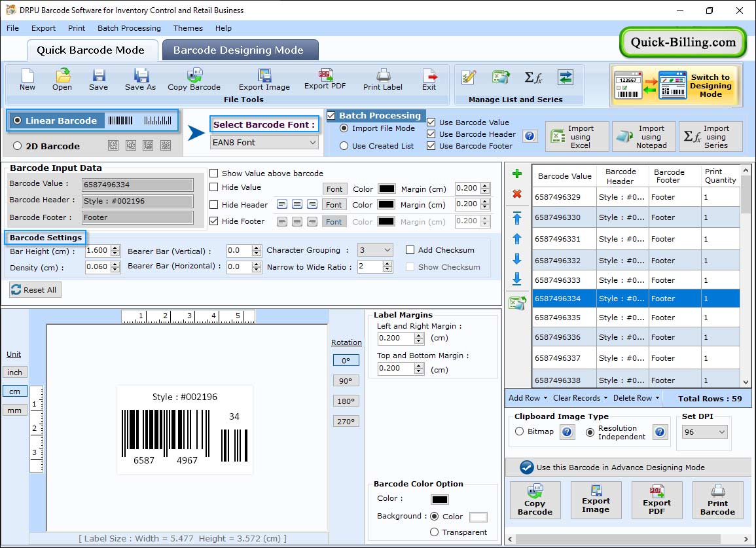Select Bitmap clipboard image type
Image resolution: width=756 pixels, height=548 pixels.
[519, 431]
